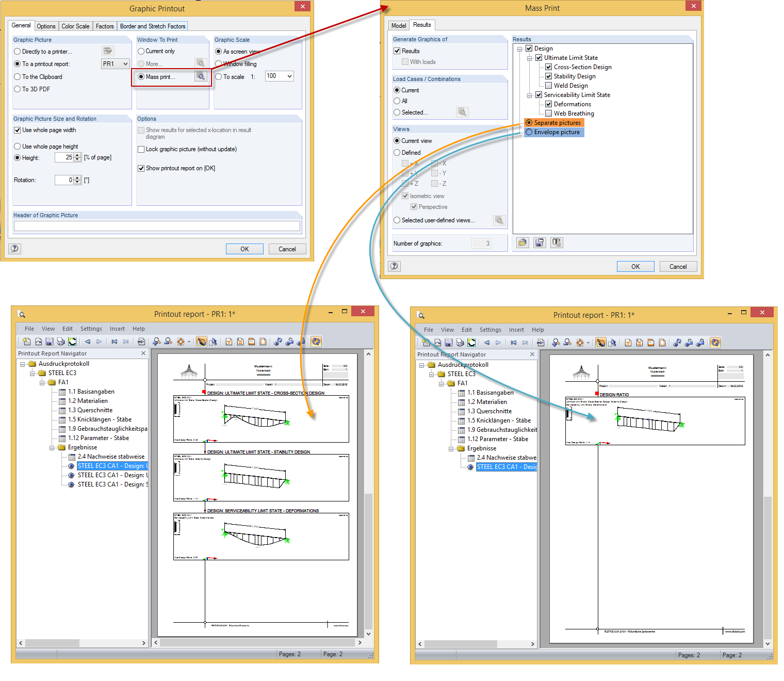The width and height of the screenshot is (784, 681).
Task: Click the new report icon in left printout toolbar
Action: click(x=27, y=342)
